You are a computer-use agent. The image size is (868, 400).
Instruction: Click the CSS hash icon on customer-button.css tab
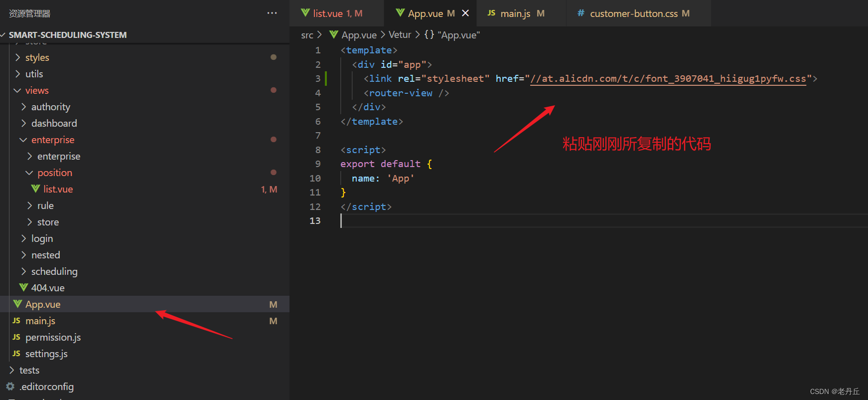tap(580, 13)
